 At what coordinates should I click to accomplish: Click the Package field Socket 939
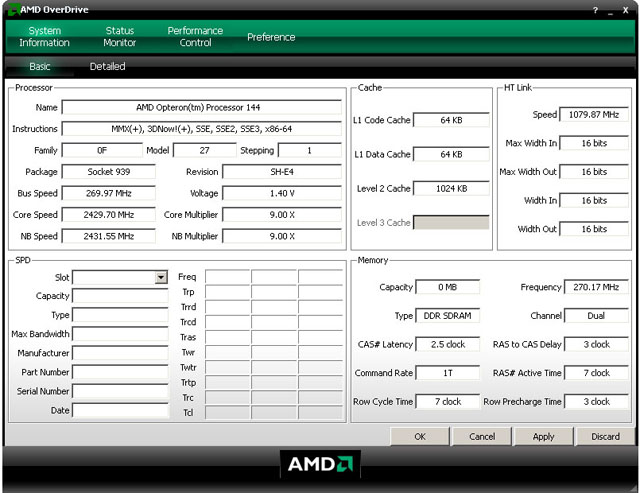[109, 172]
